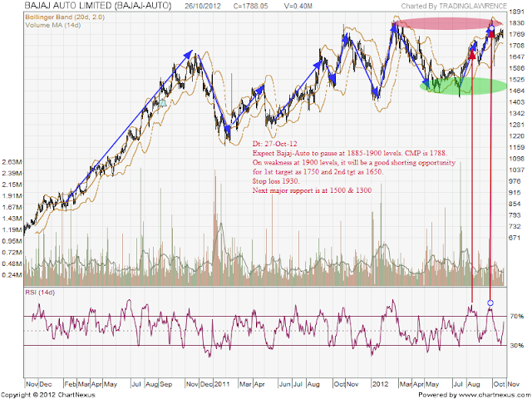Click the 1.19M volume axis label
532x399 pixels.
pyautogui.click(x=12, y=229)
